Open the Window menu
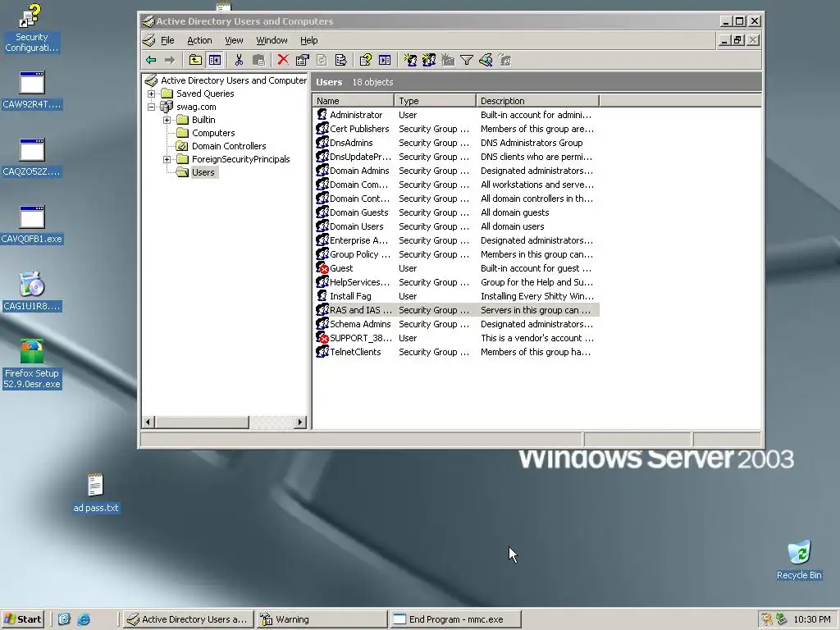 tap(272, 40)
